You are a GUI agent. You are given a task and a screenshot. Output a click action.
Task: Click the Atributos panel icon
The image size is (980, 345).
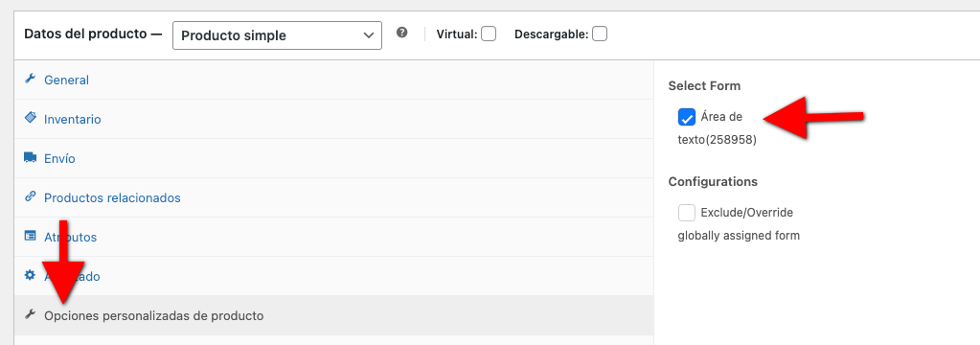pos(30,236)
